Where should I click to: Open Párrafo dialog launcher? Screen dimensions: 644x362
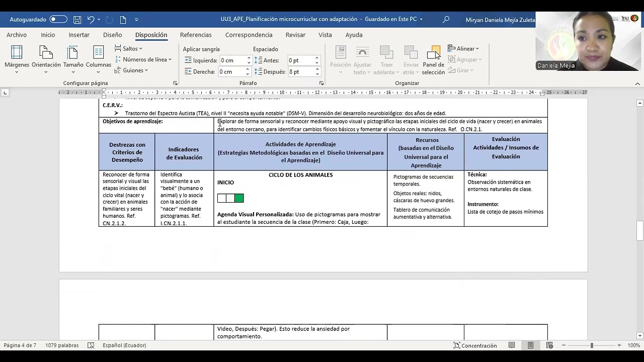tap(321, 83)
